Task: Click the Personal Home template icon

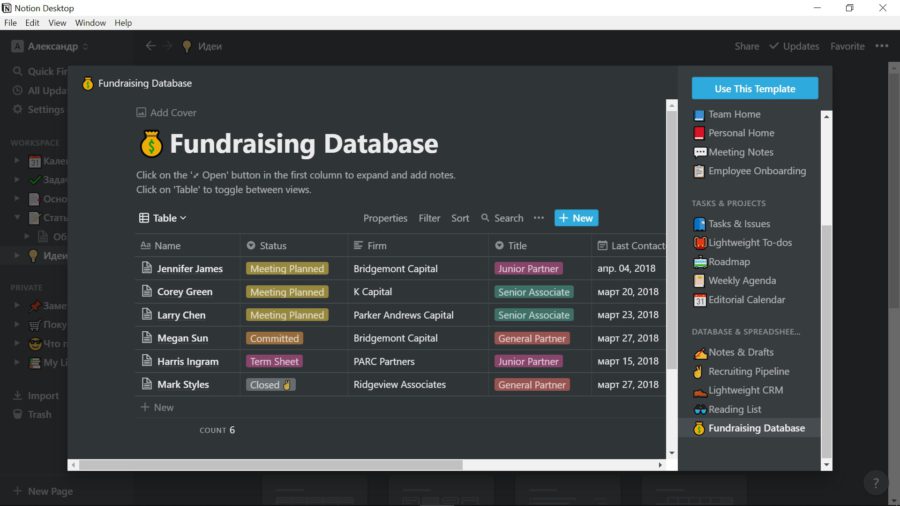Action: point(699,133)
